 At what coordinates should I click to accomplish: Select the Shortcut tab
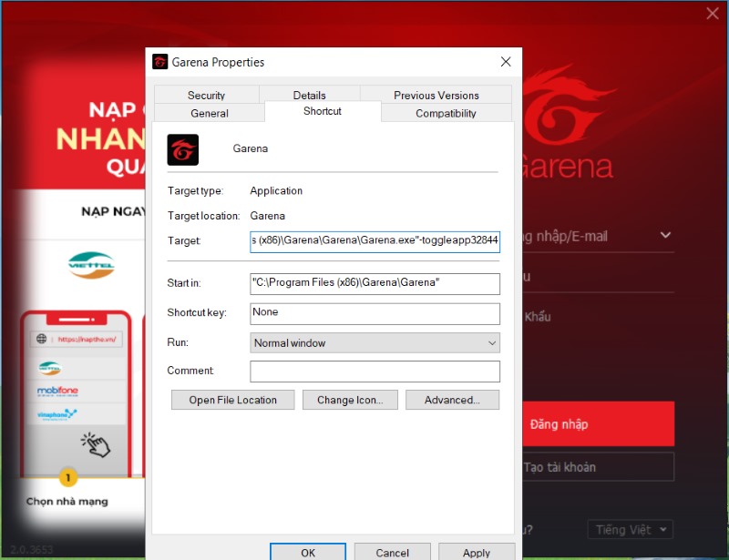pyautogui.click(x=323, y=111)
